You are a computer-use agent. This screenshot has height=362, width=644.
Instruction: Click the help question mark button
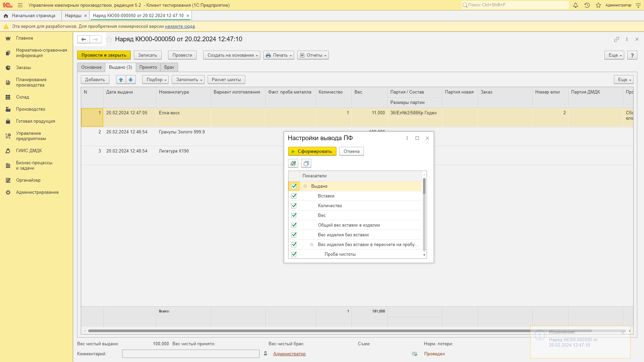point(632,55)
